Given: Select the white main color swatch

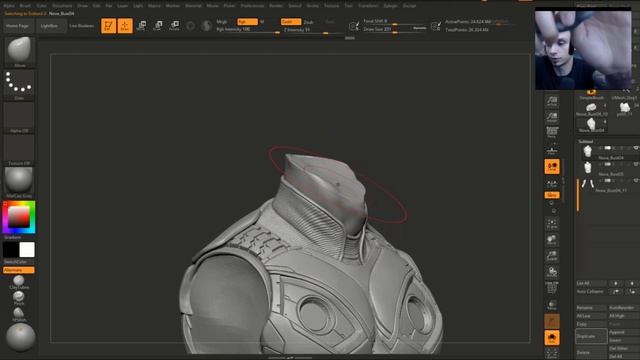Looking at the screenshot, I should tap(27, 250).
